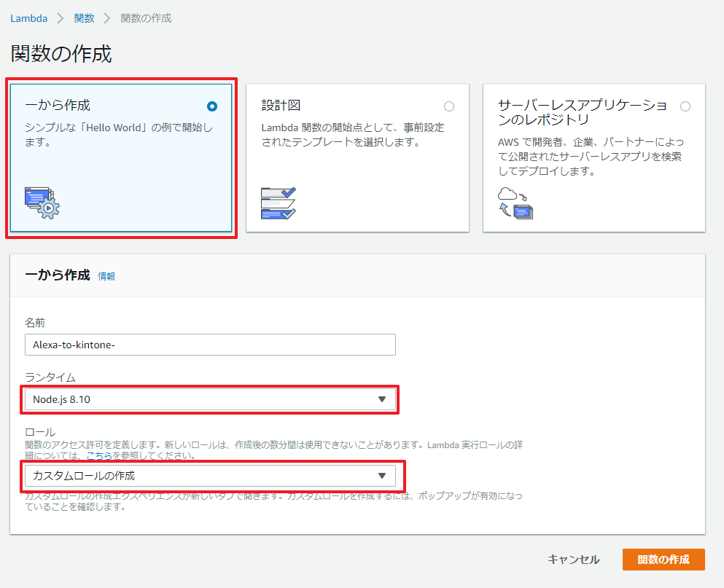
Task: Open the ランタイム Node.js 8.10 dropdown
Action: (210, 399)
